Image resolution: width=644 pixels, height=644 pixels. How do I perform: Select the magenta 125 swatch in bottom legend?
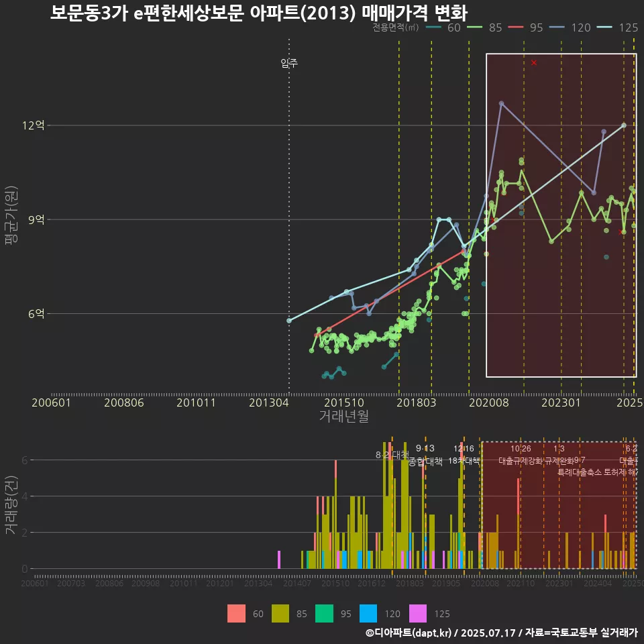click(418, 613)
